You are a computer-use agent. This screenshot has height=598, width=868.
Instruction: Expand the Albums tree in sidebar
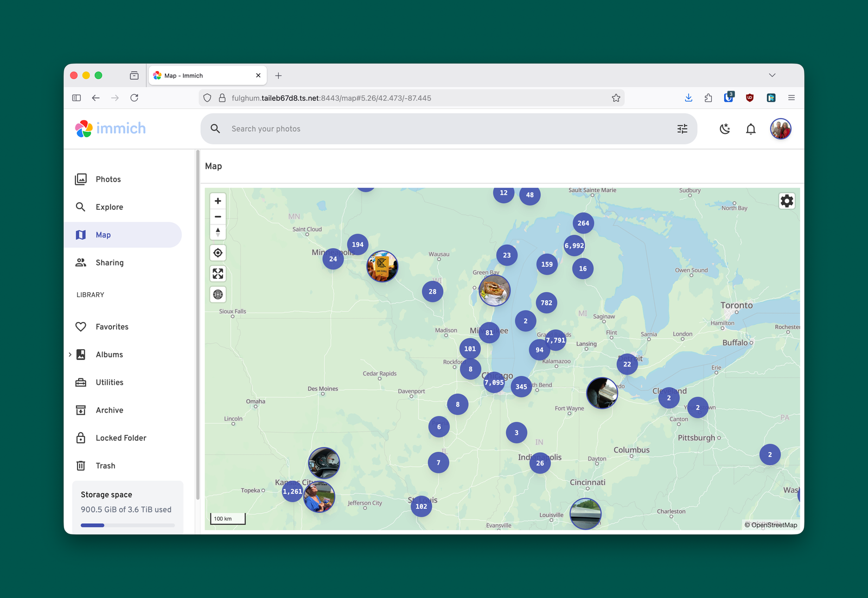70,355
